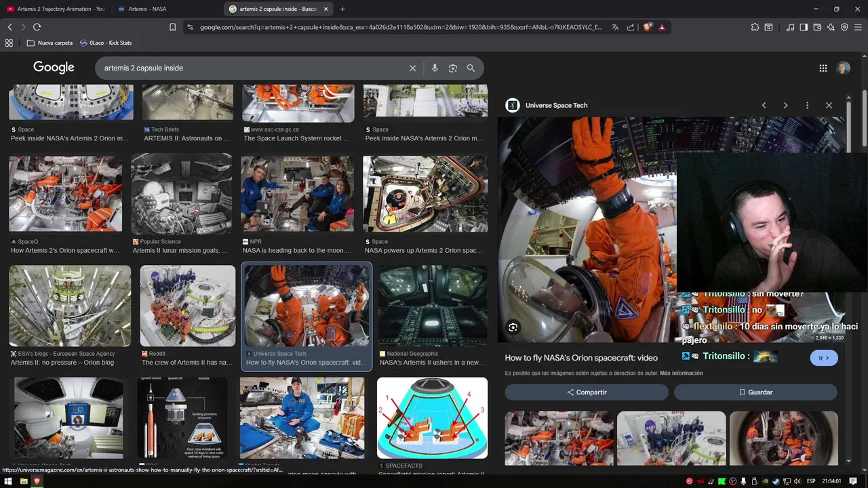Open the Google account avatar
Screen dimensions: 868x488
(843, 68)
